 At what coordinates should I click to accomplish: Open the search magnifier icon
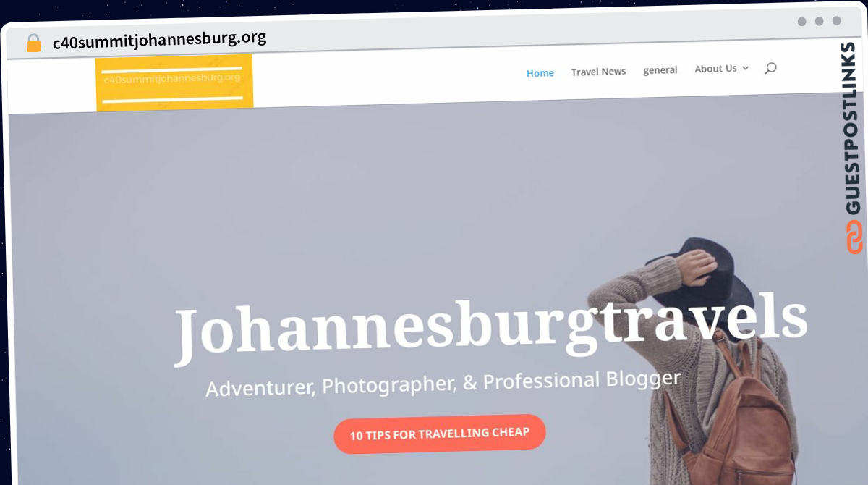coord(770,68)
